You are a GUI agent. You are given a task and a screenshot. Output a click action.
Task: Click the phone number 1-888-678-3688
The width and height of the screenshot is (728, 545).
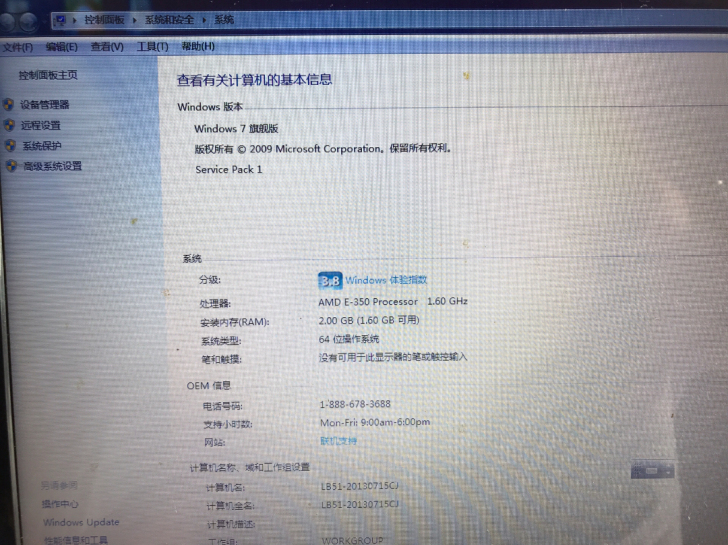[355, 404]
